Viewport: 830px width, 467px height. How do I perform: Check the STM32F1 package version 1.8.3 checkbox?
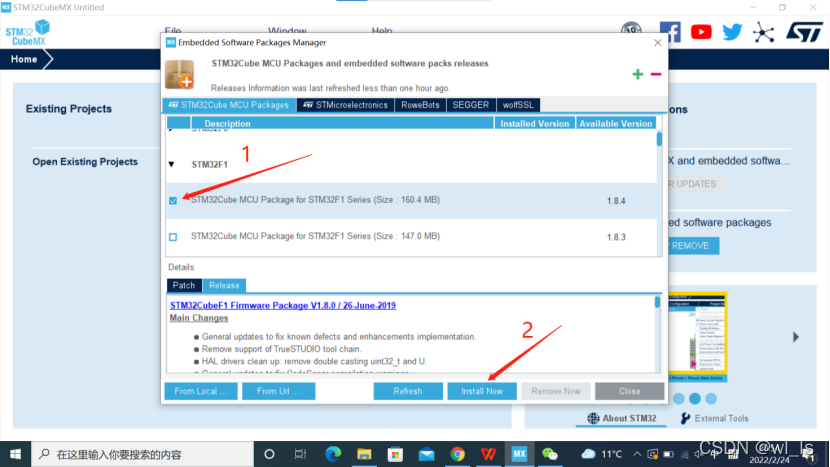click(x=173, y=237)
